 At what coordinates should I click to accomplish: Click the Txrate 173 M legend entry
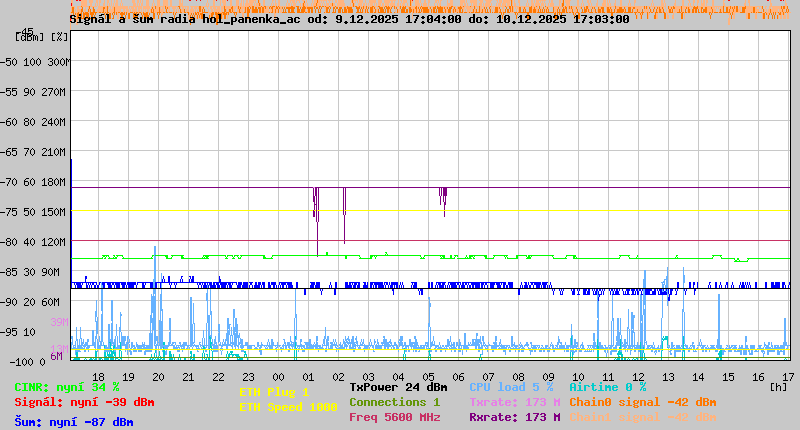[514, 402]
